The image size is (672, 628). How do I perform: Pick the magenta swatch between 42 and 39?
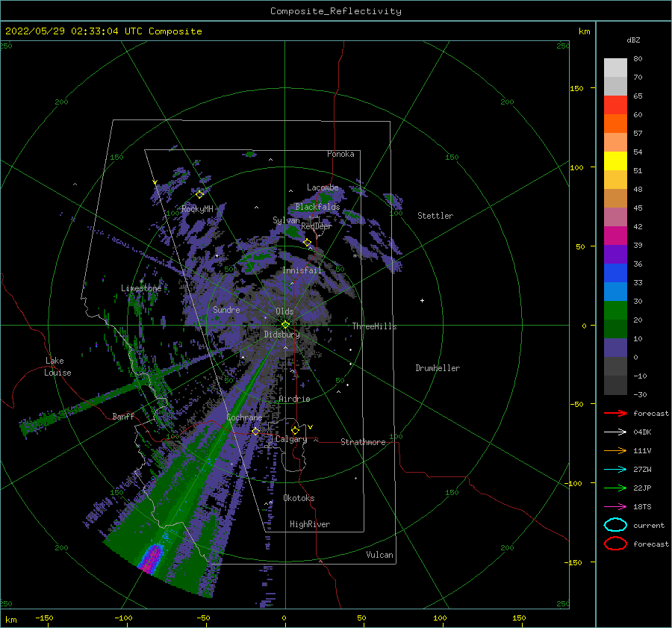(615, 236)
